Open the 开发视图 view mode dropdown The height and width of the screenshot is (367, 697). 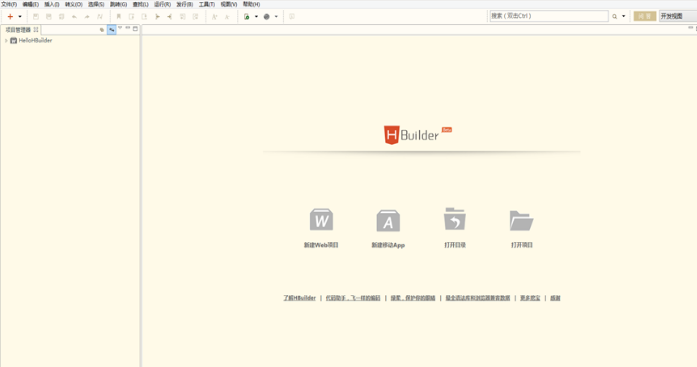click(x=677, y=16)
